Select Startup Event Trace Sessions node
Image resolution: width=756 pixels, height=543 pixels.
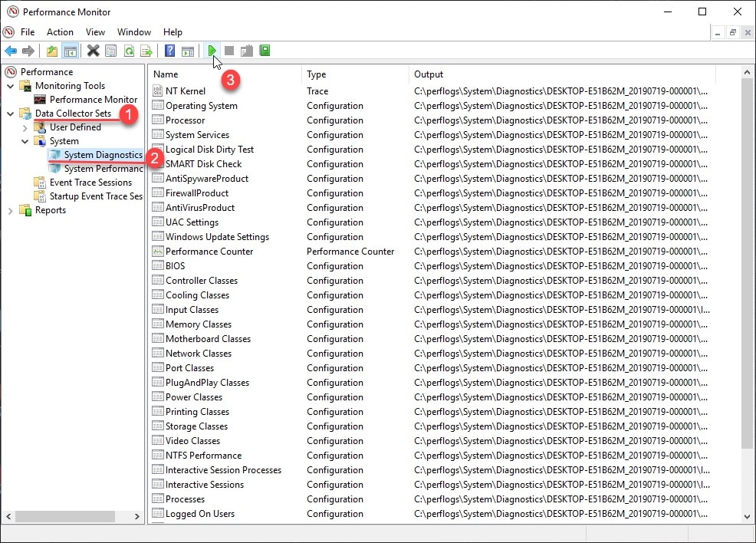(96, 196)
